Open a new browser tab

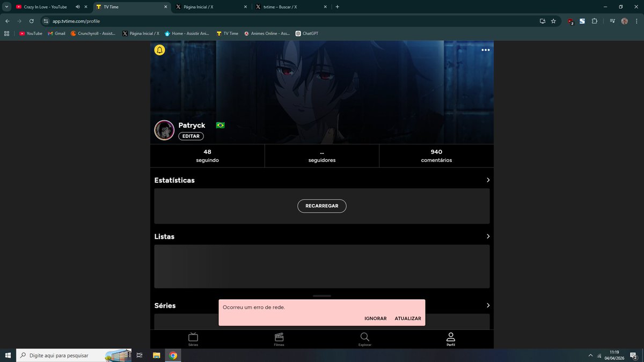[337, 7]
